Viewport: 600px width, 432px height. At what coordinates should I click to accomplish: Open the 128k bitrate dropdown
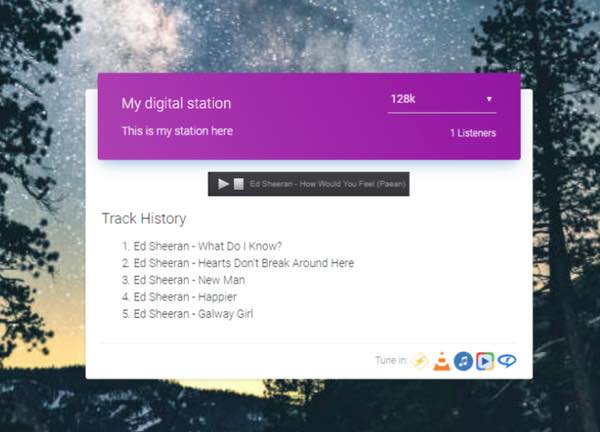tap(442, 99)
